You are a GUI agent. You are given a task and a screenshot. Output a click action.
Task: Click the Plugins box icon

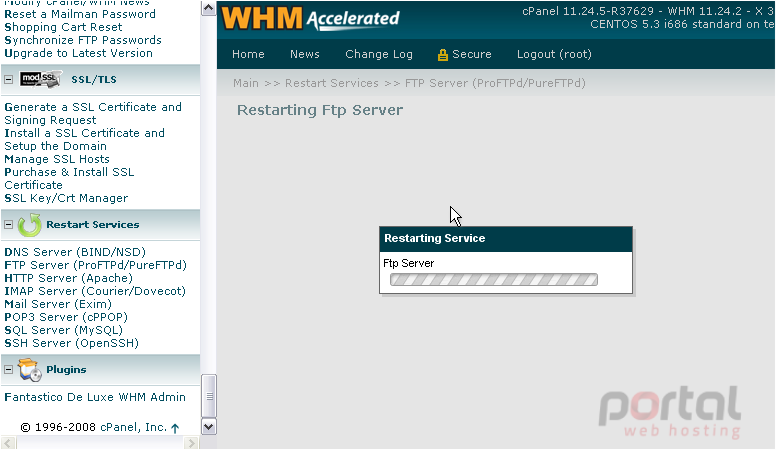pyautogui.click(x=29, y=370)
